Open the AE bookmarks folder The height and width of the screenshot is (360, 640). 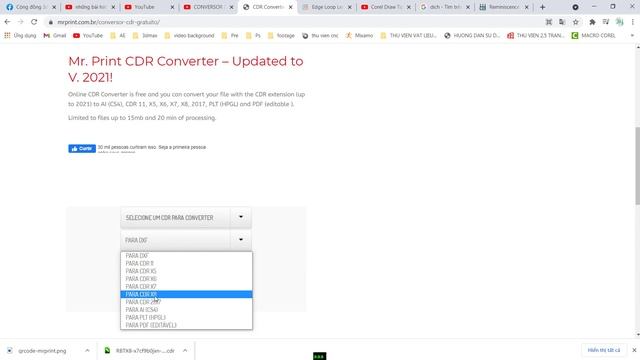118,36
